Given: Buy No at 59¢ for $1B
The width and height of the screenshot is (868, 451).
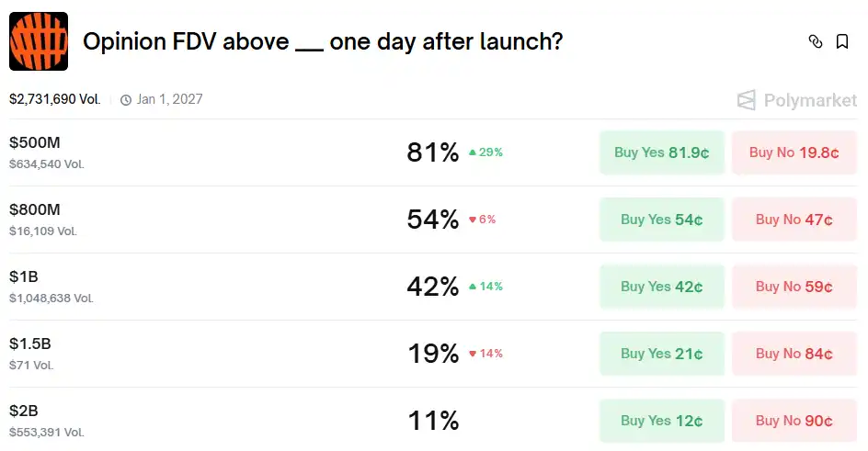Looking at the screenshot, I should (x=794, y=287).
